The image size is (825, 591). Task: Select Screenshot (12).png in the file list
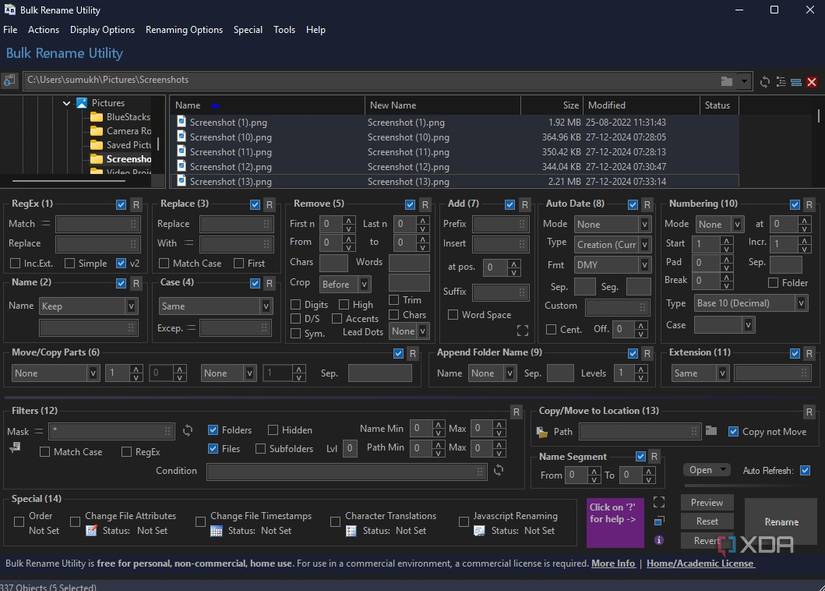(x=230, y=167)
